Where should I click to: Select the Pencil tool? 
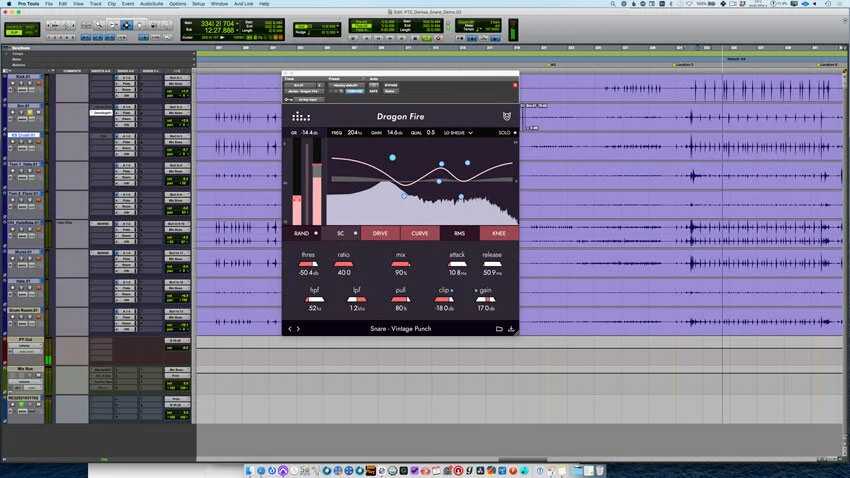pyautogui.click(x=166, y=25)
